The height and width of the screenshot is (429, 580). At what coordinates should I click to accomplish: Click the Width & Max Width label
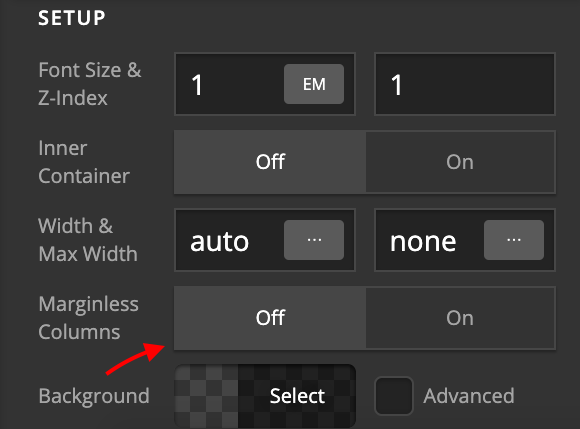pos(88,240)
